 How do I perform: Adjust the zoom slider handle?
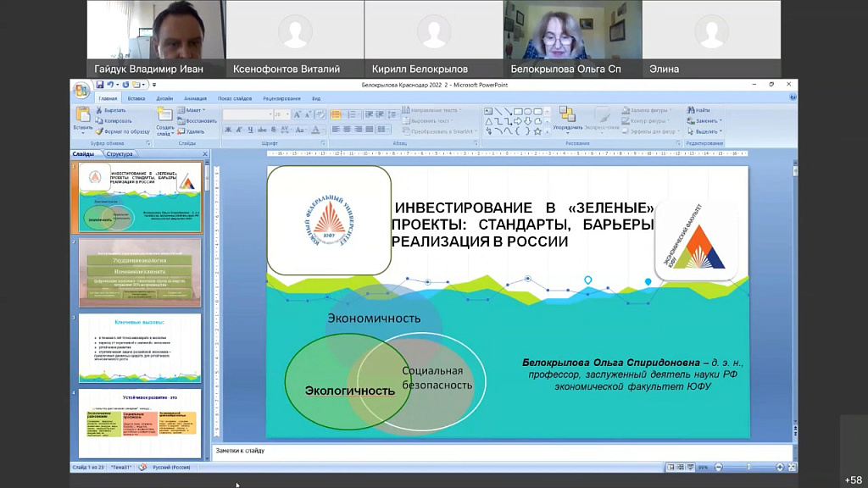pos(748,468)
